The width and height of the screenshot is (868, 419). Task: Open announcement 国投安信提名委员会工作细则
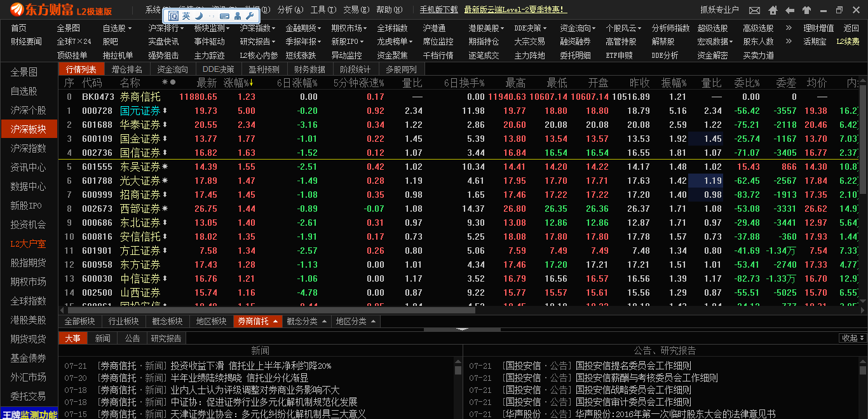633,366
